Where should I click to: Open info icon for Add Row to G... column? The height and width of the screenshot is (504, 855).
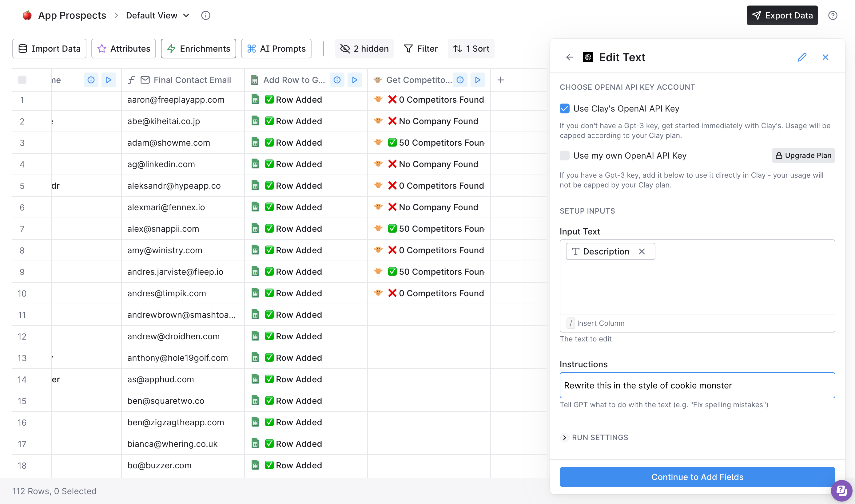(x=337, y=80)
